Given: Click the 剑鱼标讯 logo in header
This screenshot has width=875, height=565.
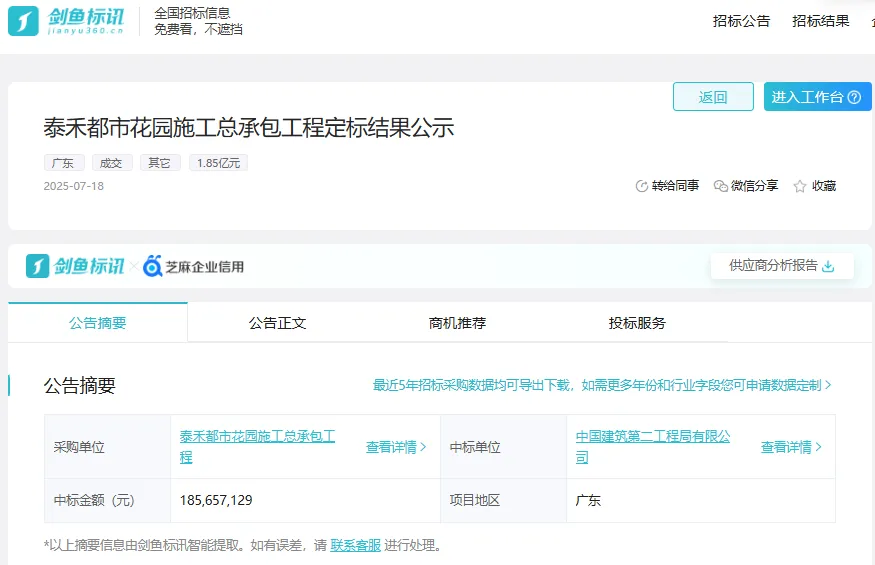Looking at the screenshot, I should [x=68, y=20].
